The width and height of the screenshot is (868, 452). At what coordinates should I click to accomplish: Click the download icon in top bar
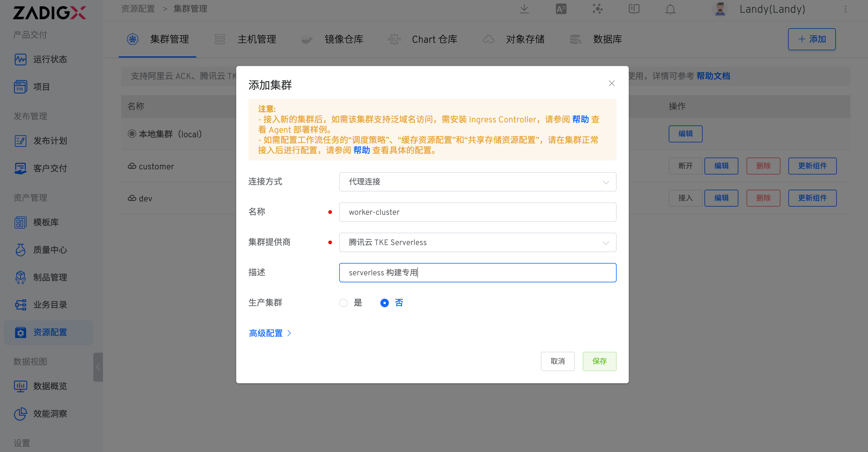pos(524,9)
